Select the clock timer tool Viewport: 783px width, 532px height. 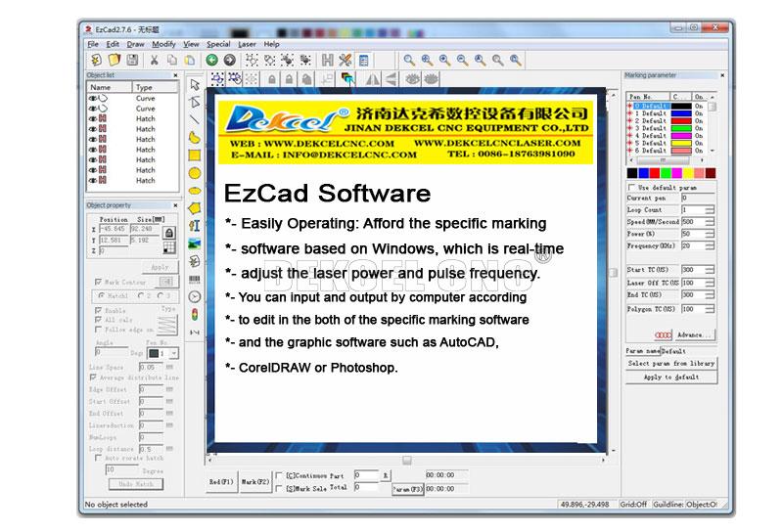(x=195, y=295)
